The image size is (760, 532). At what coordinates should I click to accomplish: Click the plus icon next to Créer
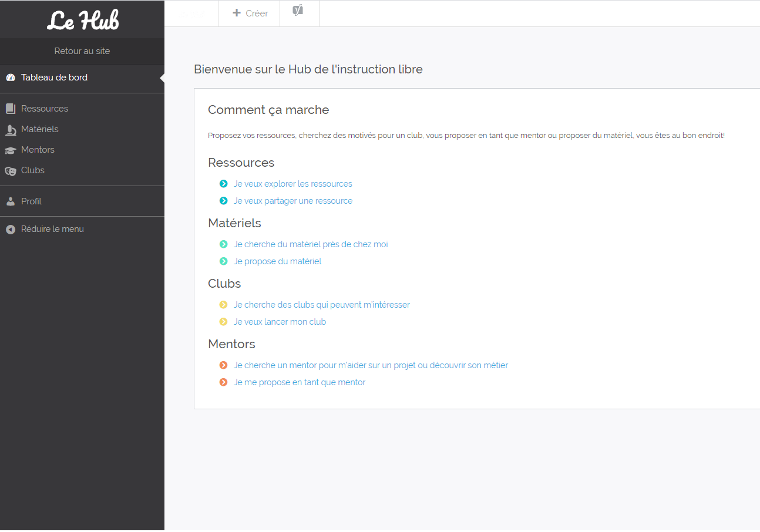[237, 13]
